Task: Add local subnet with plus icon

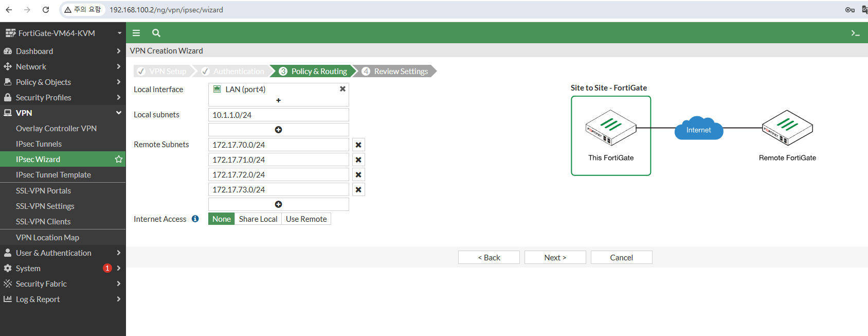Action: point(278,130)
